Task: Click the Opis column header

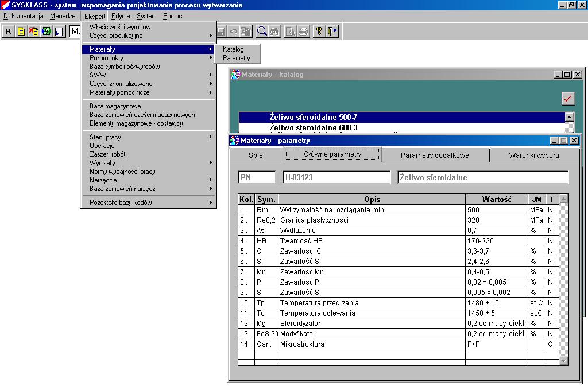Action: click(372, 199)
